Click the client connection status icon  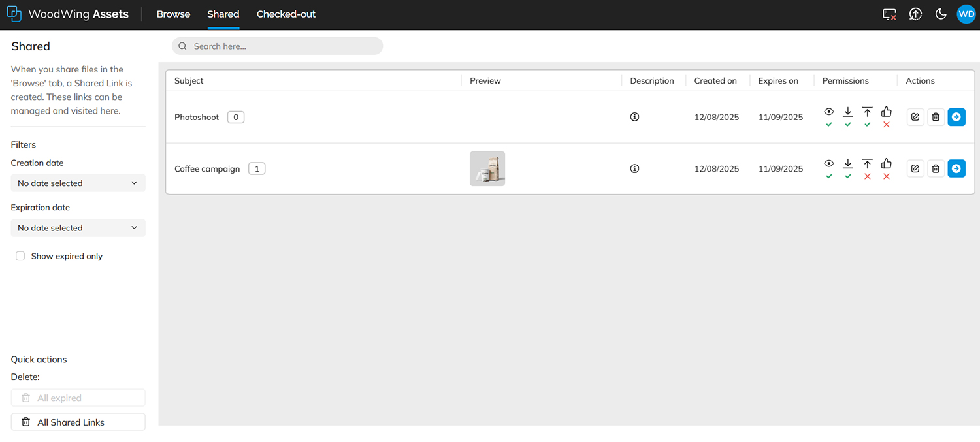(889, 14)
